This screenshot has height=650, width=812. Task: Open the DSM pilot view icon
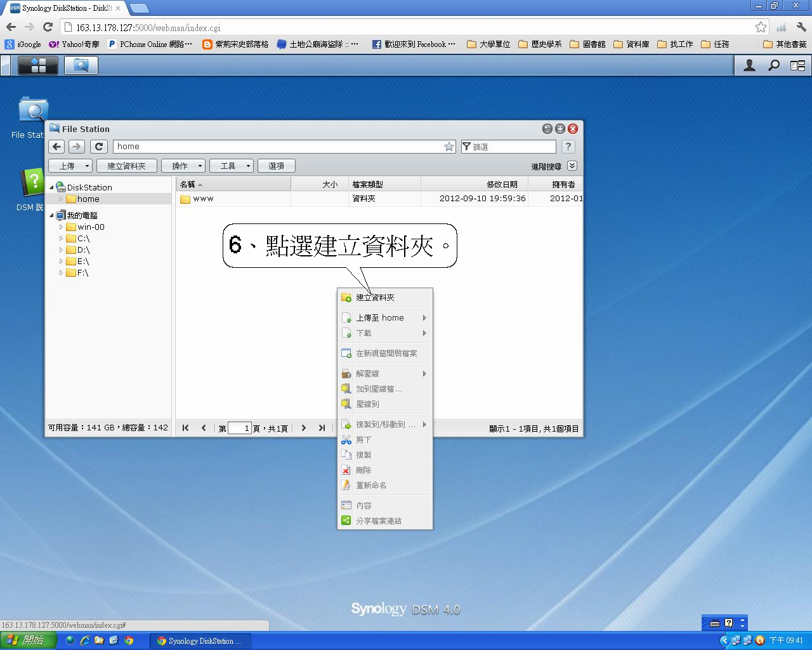[797, 65]
